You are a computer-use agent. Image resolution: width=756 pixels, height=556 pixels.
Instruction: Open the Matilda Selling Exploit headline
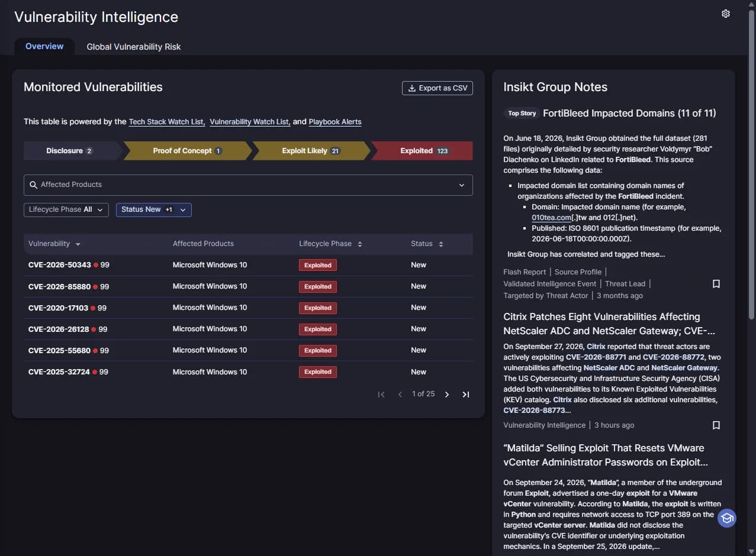pyautogui.click(x=606, y=455)
